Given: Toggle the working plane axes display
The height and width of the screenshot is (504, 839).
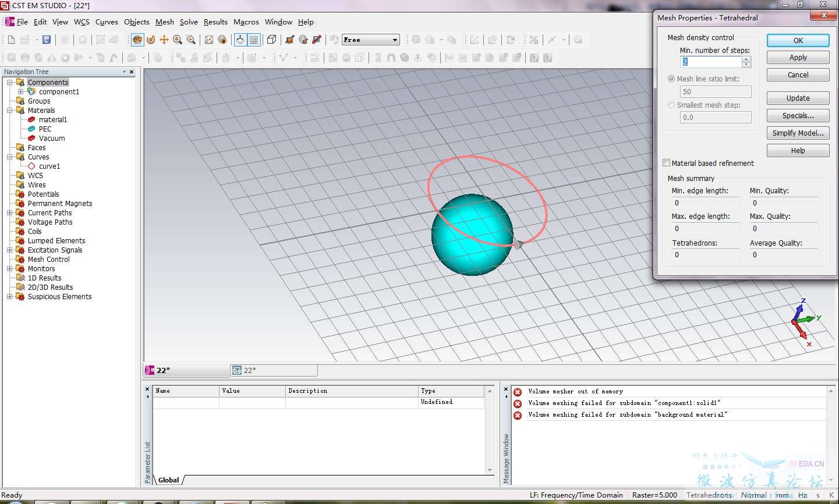Looking at the screenshot, I should pos(240,40).
